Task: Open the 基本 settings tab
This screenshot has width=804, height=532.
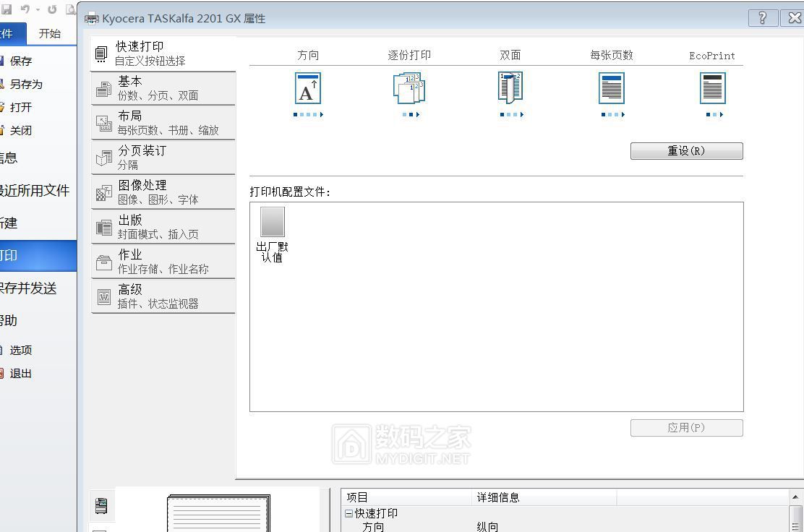Action: click(x=163, y=88)
